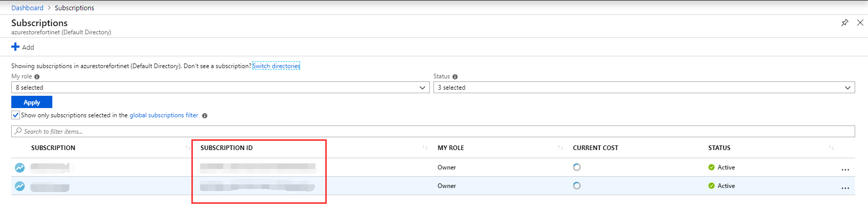This screenshot has width=868, height=211.
Task: Close the Subscriptions blade
Action: click(x=860, y=23)
